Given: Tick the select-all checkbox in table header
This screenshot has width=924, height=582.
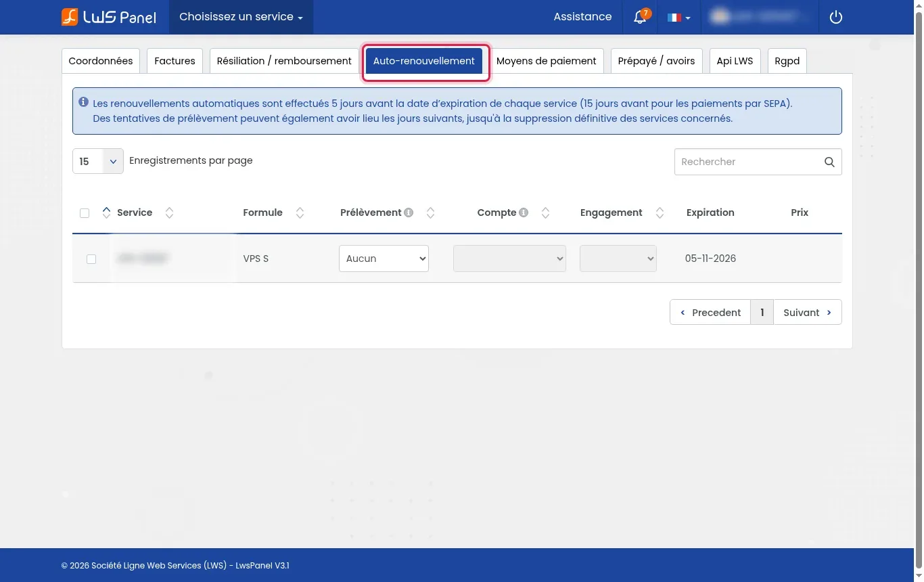Looking at the screenshot, I should click(85, 213).
